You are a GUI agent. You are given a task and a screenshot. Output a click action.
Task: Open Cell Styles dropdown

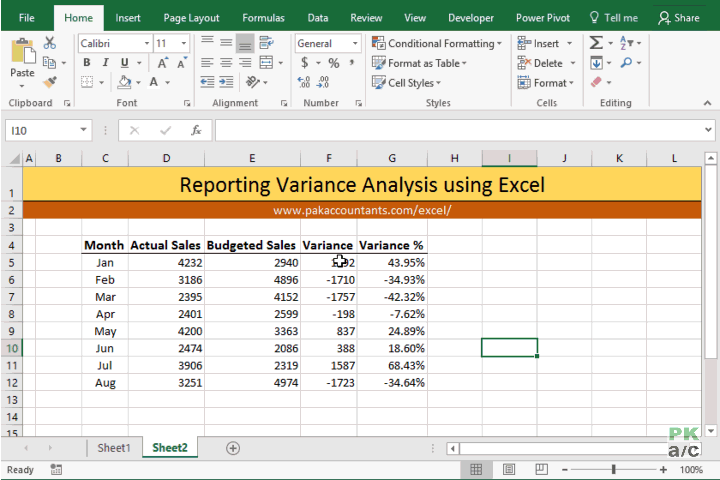[406, 83]
